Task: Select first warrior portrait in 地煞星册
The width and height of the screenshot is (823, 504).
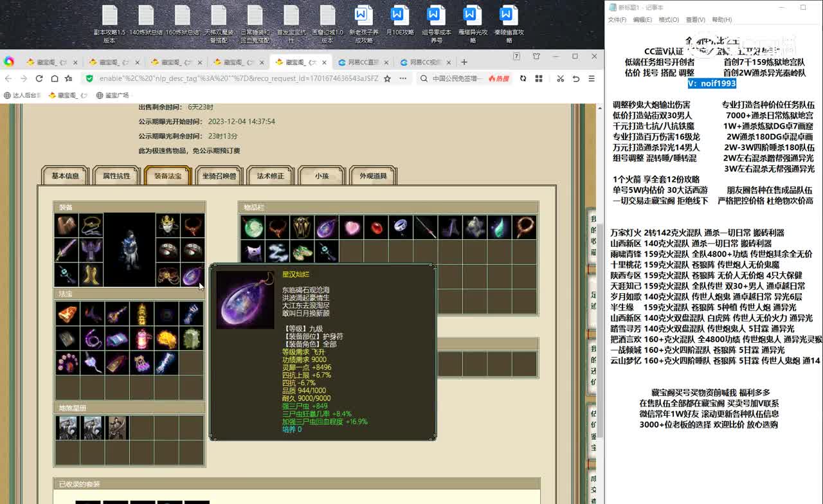Action: click(x=67, y=428)
